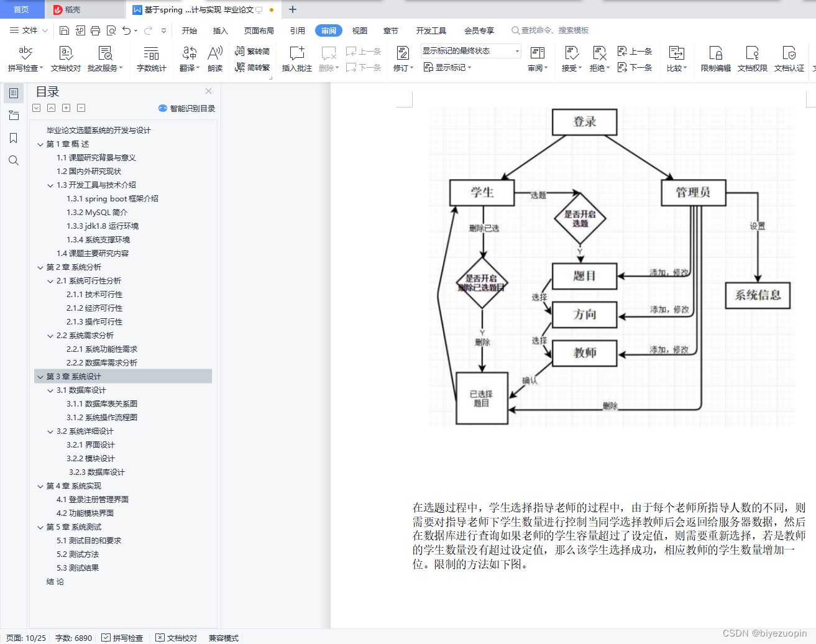This screenshot has height=644, width=816.
Task: Collapse 2.1 系统可行性分析 node
Action: pyautogui.click(x=50, y=281)
